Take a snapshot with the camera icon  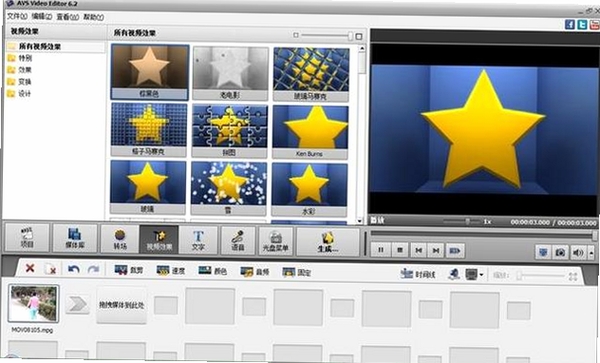click(x=560, y=252)
